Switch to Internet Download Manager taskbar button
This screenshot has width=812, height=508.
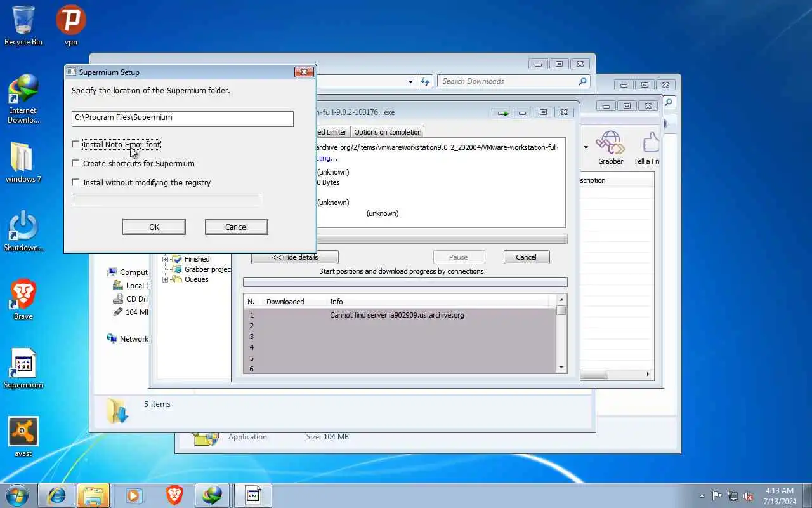tap(213, 495)
